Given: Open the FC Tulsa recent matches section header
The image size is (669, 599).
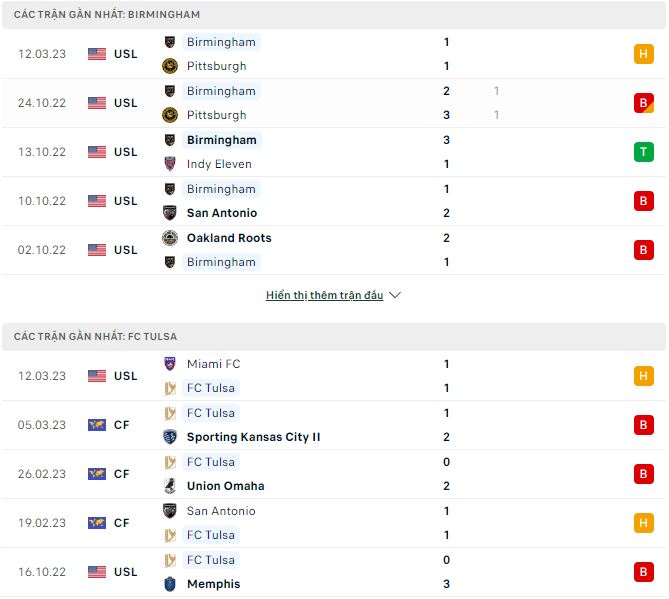Looking at the screenshot, I should [96, 337].
